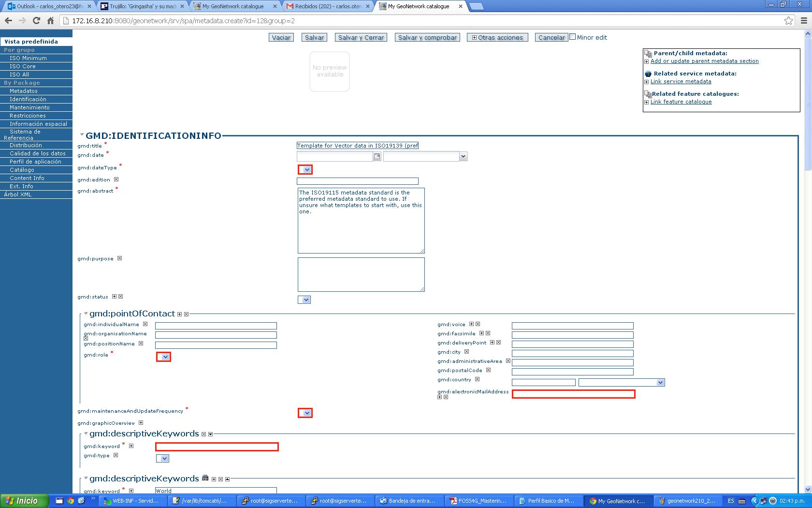Open calendar picker next to gmd:date

377,156
